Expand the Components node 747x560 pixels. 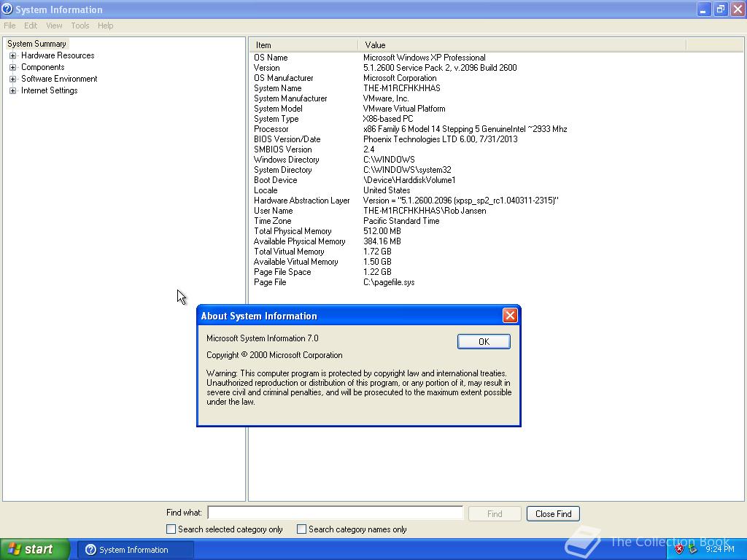tap(13, 68)
